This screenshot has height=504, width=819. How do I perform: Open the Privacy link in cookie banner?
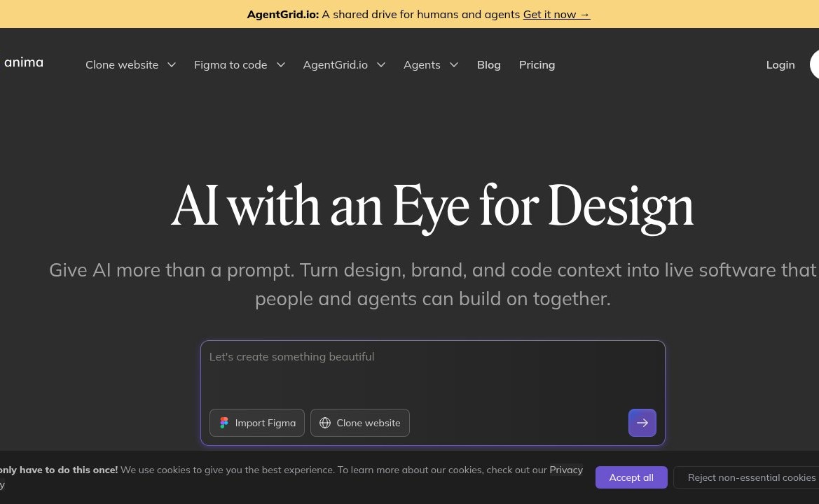click(x=566, y=470)
